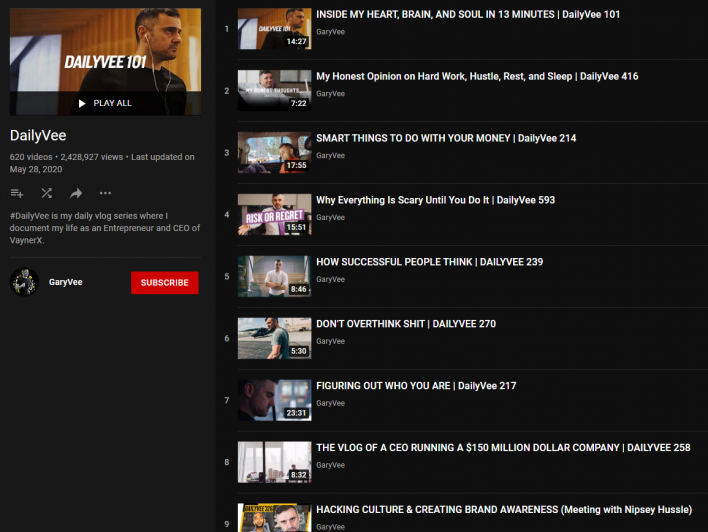Click GaryVee under DailyVee 101 title
708x532 pixels.
click(x=331, y=32)
